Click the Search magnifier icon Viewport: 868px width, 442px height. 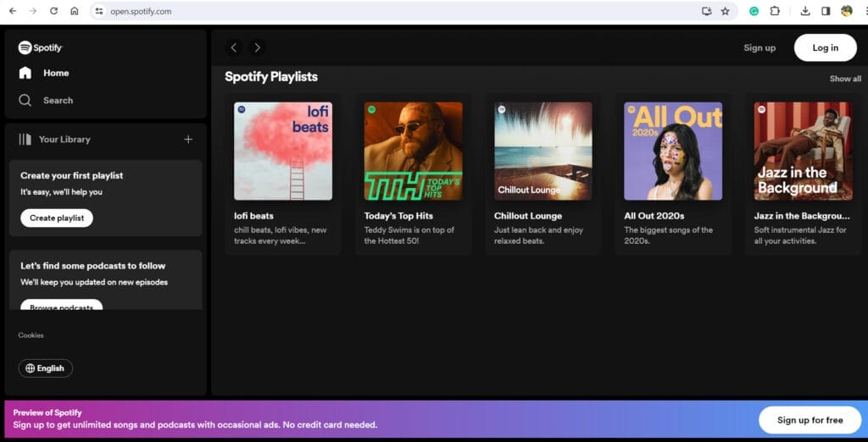point(25,100)
